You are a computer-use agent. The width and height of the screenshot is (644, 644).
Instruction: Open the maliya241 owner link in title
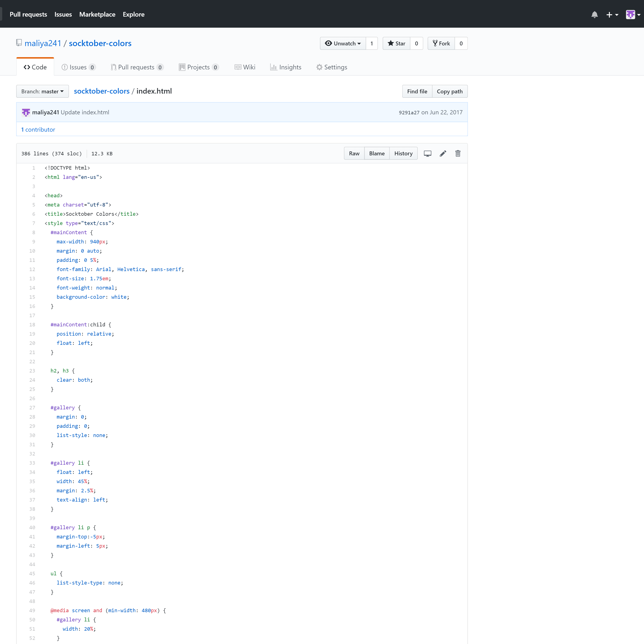coord(43,43)
